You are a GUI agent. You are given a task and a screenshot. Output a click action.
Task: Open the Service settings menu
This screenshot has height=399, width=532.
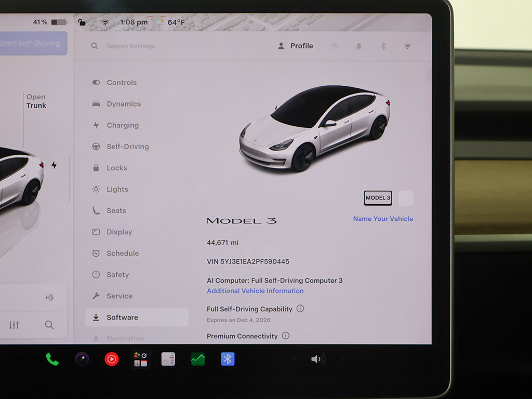point(137,296)
